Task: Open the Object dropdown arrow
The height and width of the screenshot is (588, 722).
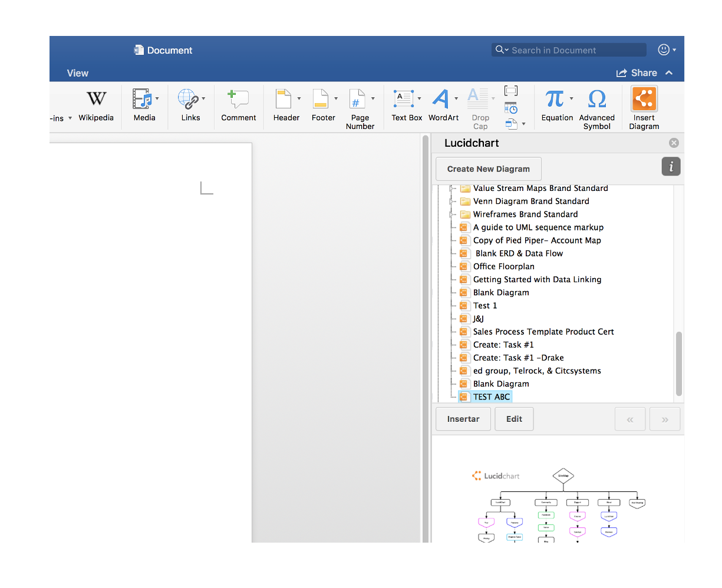Action: tap(523, 124)
